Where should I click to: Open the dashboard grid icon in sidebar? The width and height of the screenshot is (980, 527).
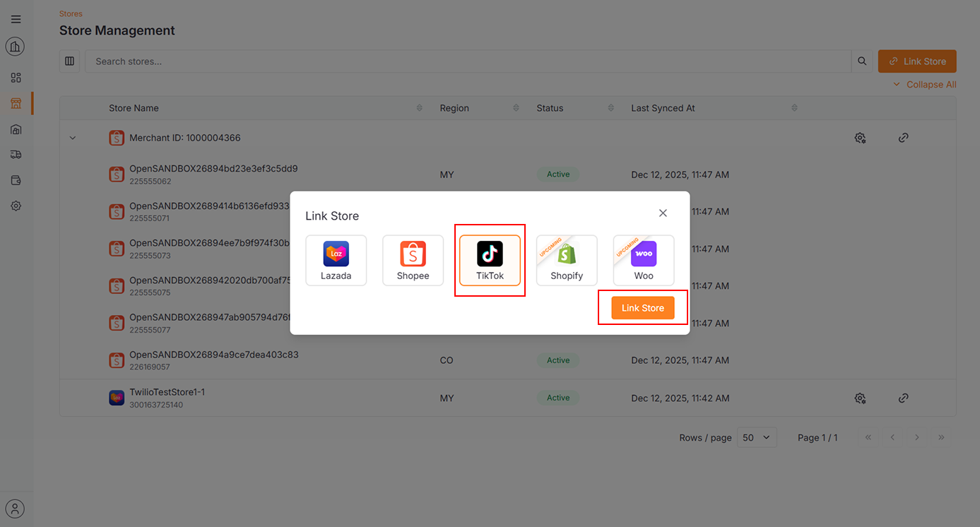(x=16, y=78)
